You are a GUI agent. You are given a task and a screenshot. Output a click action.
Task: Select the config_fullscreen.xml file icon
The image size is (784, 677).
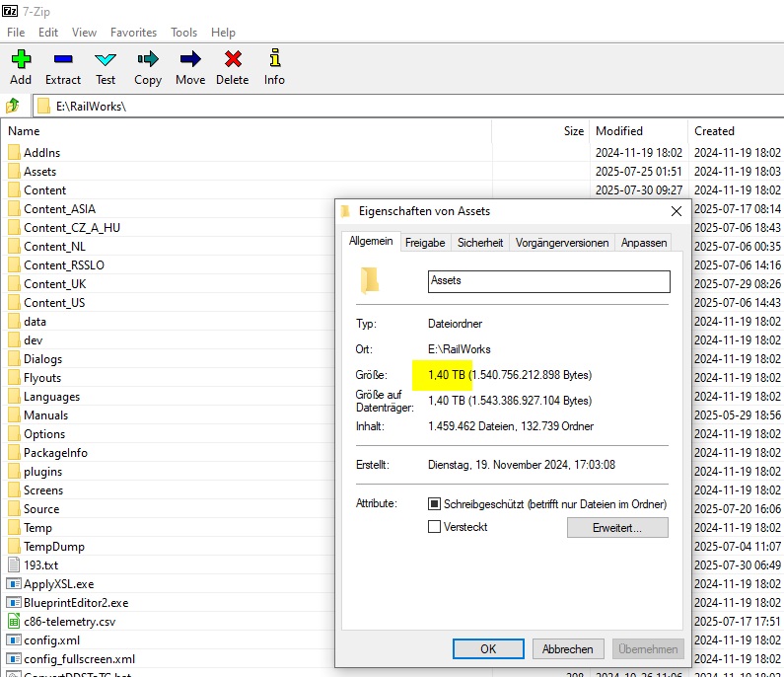pyautogui.click(x=14, y=659)
